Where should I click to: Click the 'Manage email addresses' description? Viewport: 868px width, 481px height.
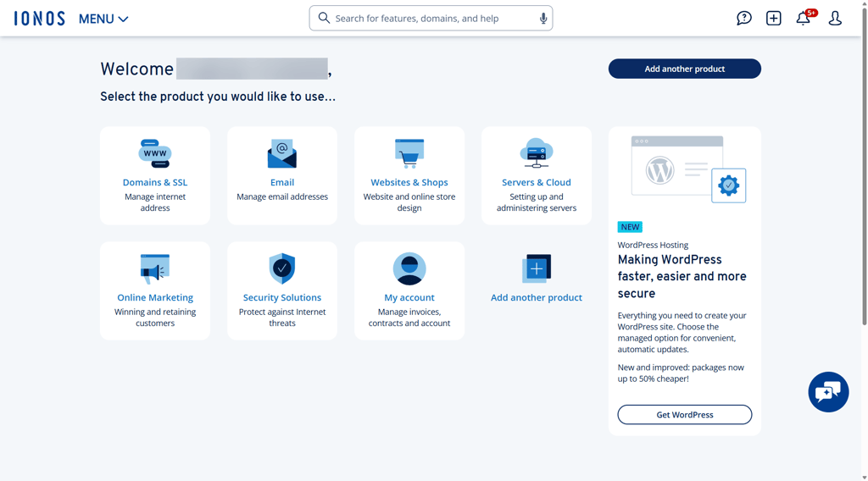click(282, 196)
